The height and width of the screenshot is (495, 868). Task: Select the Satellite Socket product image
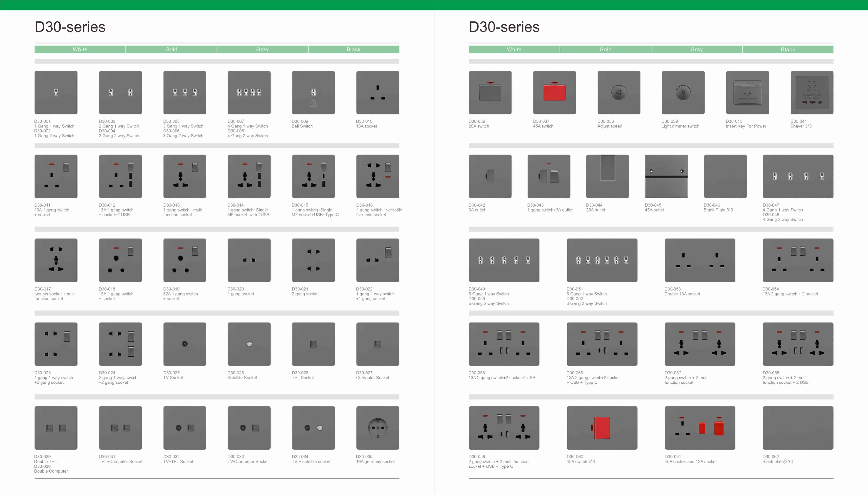coord(249,344)
